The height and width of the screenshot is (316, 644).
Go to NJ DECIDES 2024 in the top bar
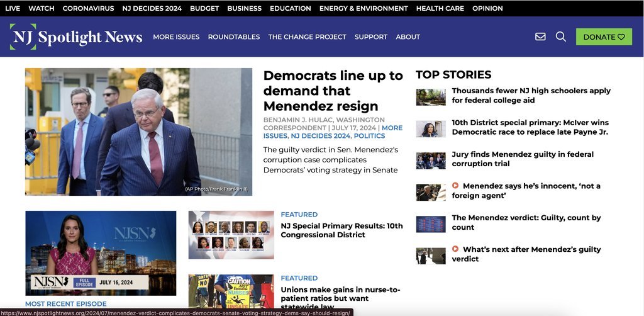point(152,8)
